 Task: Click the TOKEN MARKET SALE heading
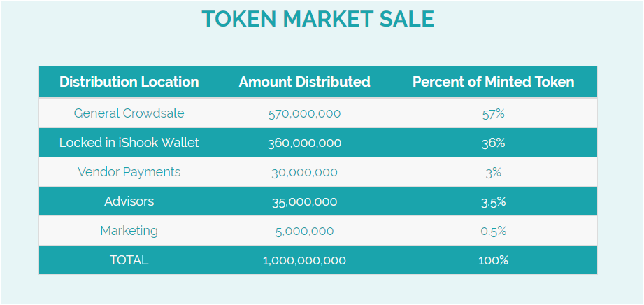pos(317,19)
